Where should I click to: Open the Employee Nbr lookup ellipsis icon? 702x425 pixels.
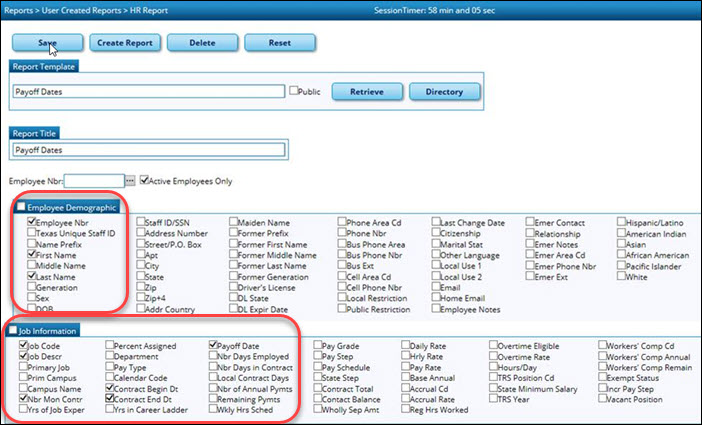(130, 180)
